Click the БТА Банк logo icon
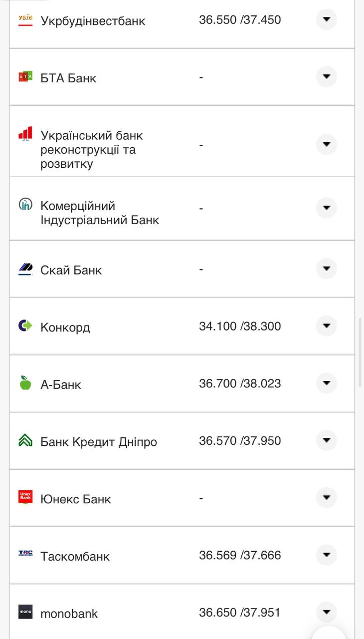The width and height of the screenshot is (364, 639). tap(26, 77)
